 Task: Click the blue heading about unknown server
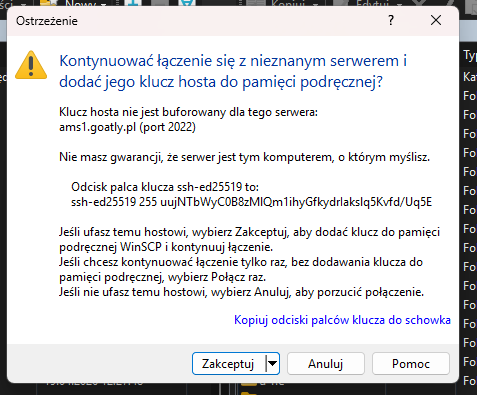click(233, 71)
